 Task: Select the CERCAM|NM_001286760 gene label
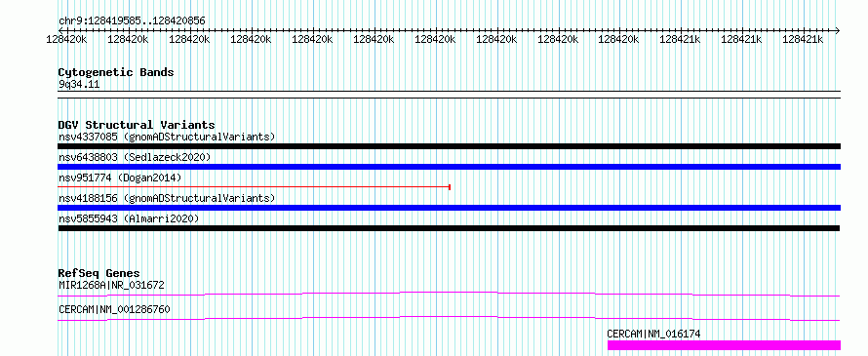114,309
